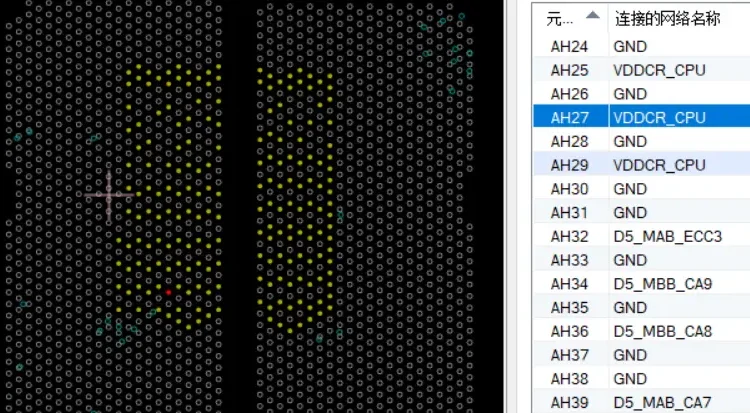Click the pink crosshair cursor marker

pyautogui.click(x=109, y=195)
